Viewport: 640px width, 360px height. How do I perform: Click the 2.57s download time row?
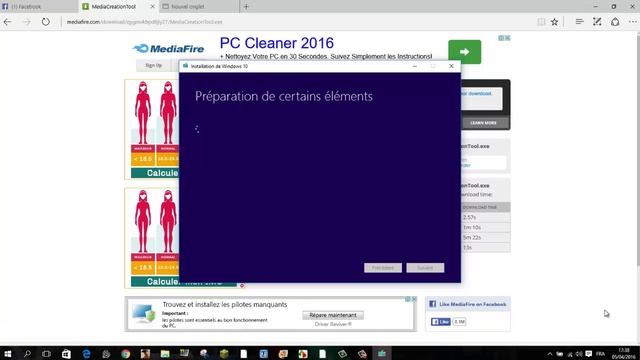tap(485, 217)
